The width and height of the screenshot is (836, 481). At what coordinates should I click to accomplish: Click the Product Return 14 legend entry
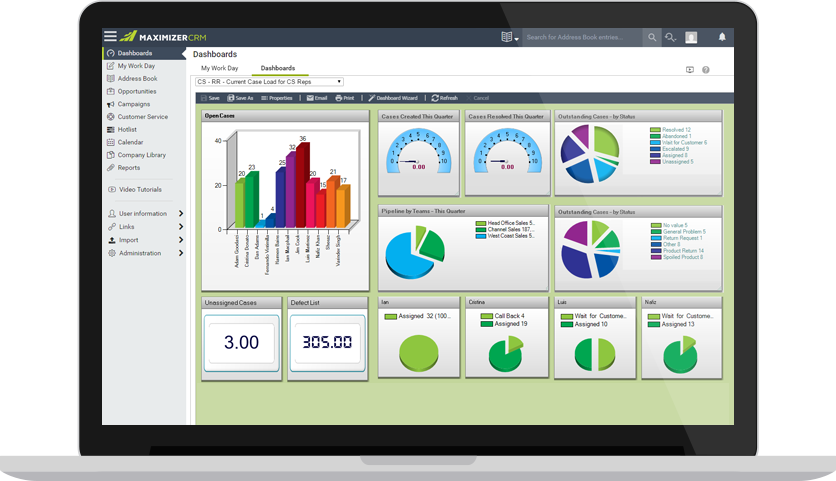[x=678, y=251]
